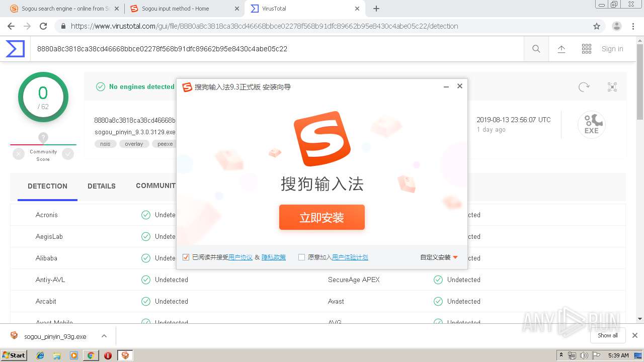
Task: Click the EXE file type icon
Action: pyautogui.click(x=592, y=125)
